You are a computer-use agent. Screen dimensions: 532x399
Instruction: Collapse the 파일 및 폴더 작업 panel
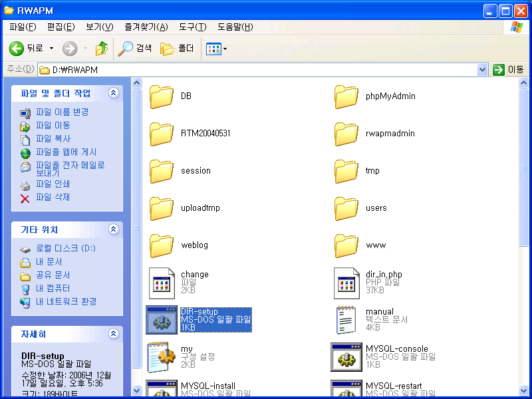pos(113,92)
